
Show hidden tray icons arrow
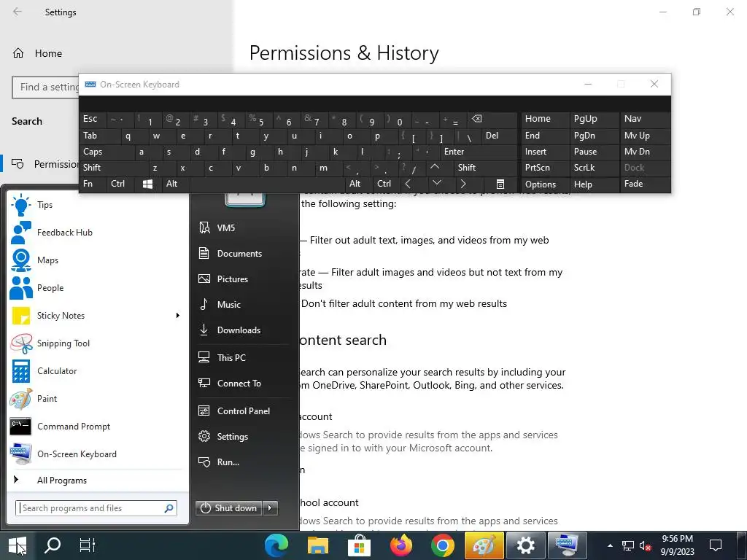[610, 545]
